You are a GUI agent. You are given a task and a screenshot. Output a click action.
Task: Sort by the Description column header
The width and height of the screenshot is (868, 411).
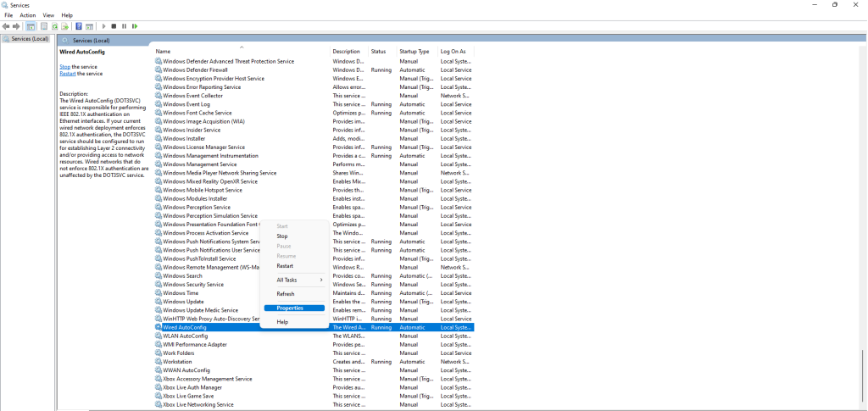(349, 52)
